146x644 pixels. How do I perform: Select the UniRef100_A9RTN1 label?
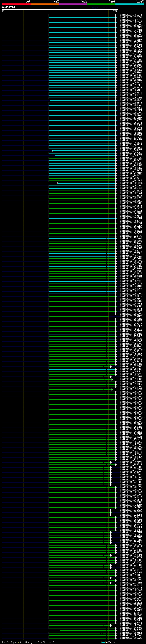131,133
